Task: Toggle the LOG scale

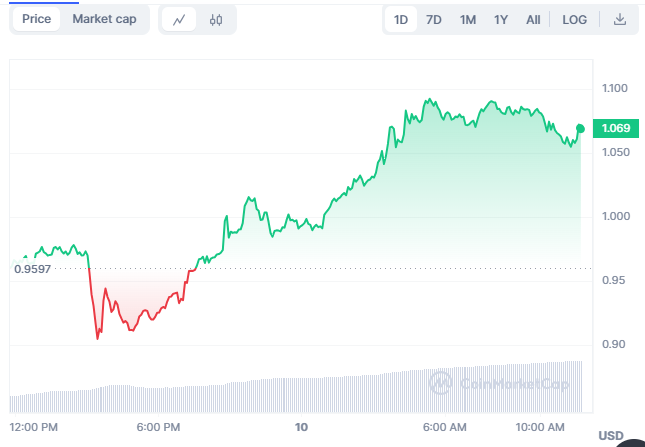Action: coord(575,19)
